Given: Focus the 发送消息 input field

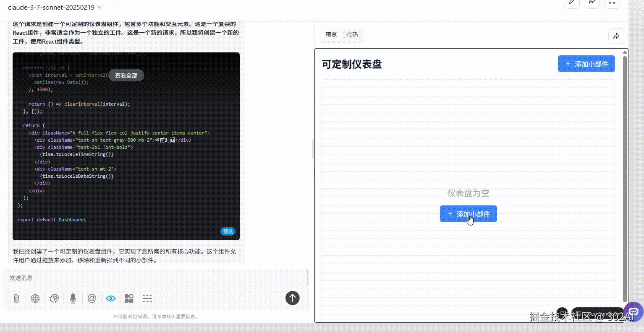Looking at the screenshot, I should pyautogui.click(x=156, y=278).
